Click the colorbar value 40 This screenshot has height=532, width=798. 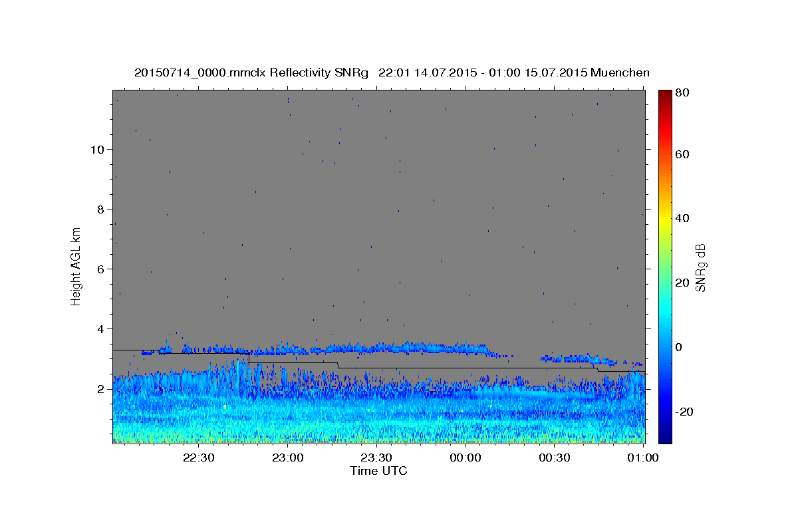click(x=682, y=219)
